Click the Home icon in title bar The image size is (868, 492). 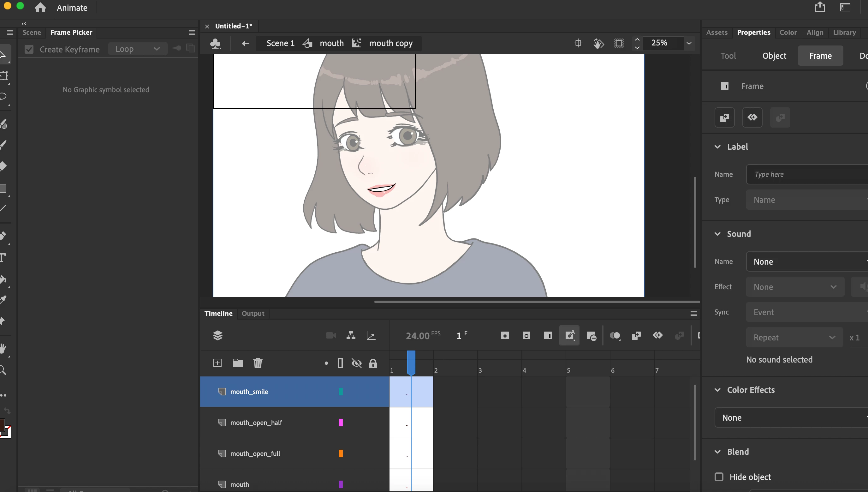(x=40, y=8)
